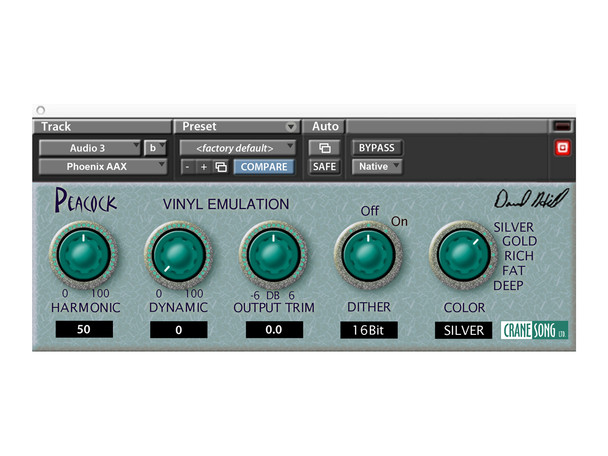Open the factory default preset dropdown
608x456 pixels.
238,148
